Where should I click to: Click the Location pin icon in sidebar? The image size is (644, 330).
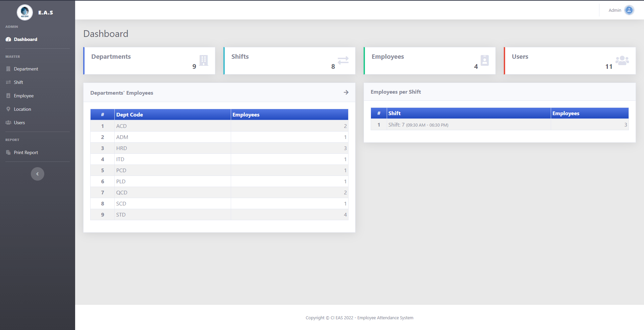coord(8,109)
